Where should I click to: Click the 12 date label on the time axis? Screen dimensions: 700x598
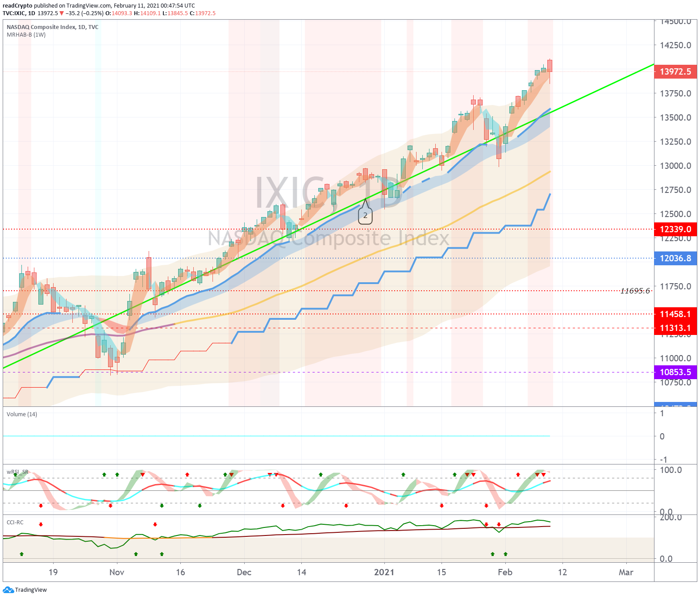click(x=562, y=572)
